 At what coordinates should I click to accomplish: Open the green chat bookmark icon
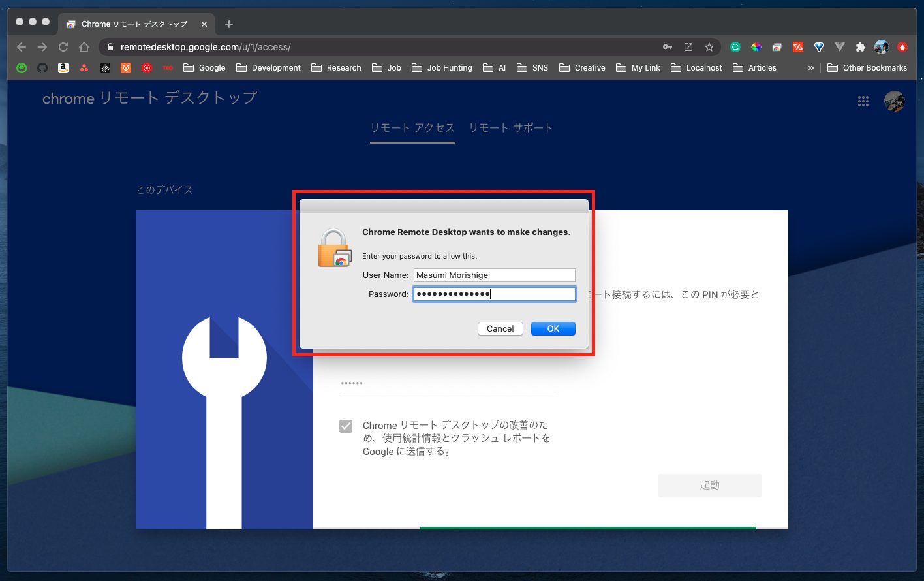[22, 67]
